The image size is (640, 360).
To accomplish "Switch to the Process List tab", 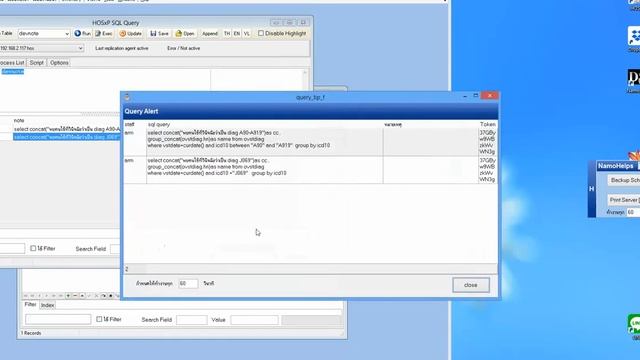I will coord(12,62).
